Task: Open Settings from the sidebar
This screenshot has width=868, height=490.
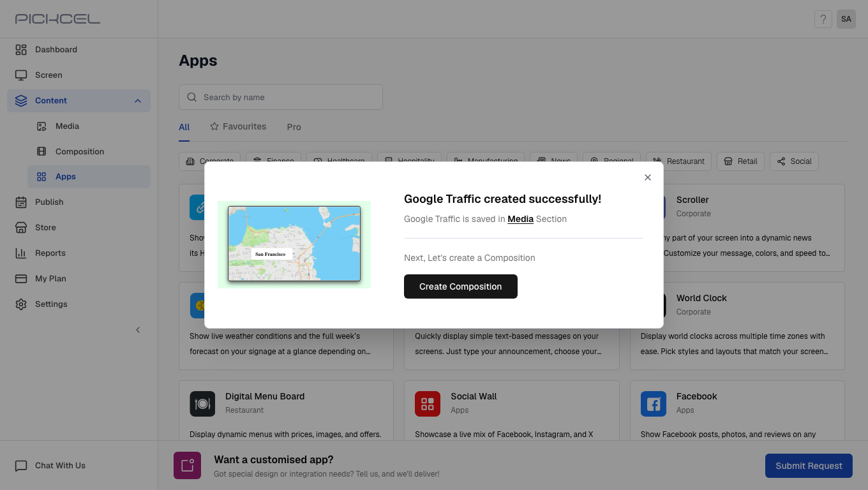Action: coord(79,304)
